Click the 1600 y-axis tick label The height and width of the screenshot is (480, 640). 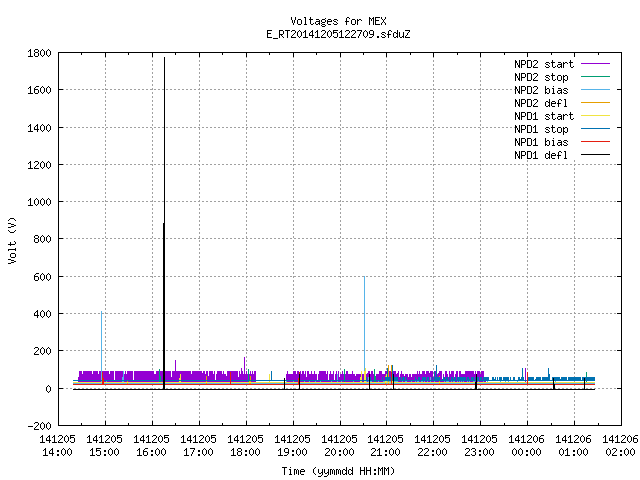tap(39, 90)
